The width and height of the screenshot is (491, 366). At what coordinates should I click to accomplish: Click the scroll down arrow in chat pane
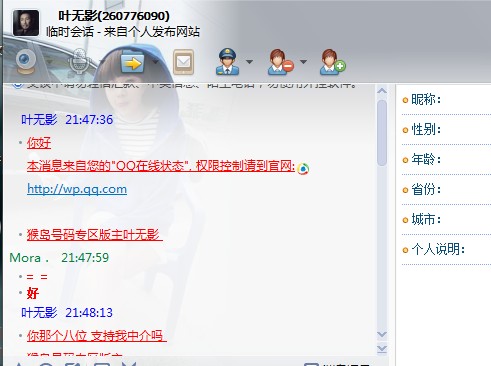(x=382, y=334)
